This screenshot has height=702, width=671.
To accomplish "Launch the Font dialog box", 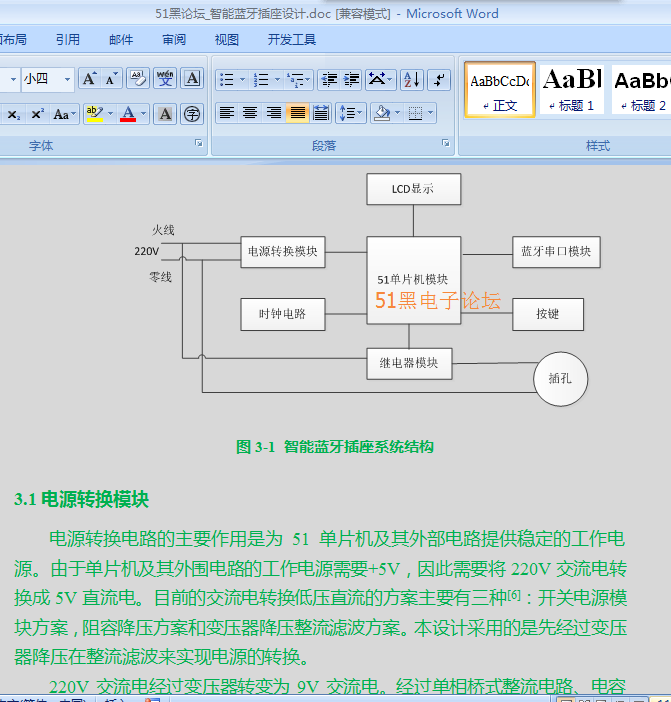I will pos(199,143).
